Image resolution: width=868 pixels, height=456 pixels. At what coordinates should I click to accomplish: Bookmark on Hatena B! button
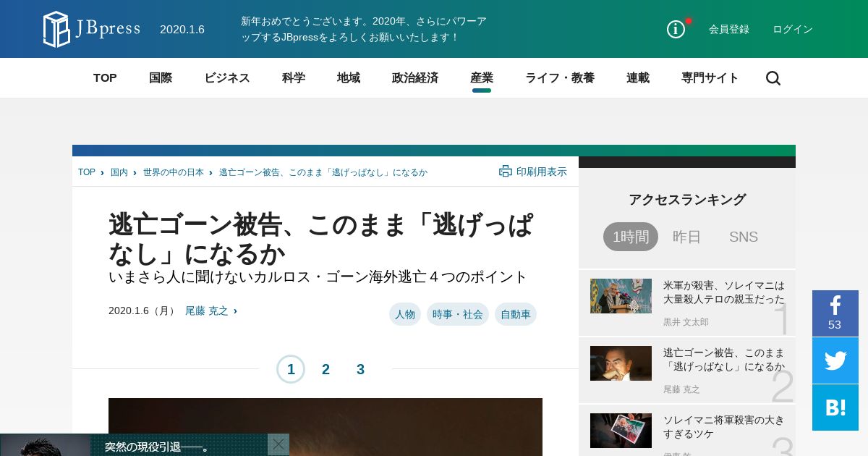click(835, 408)
